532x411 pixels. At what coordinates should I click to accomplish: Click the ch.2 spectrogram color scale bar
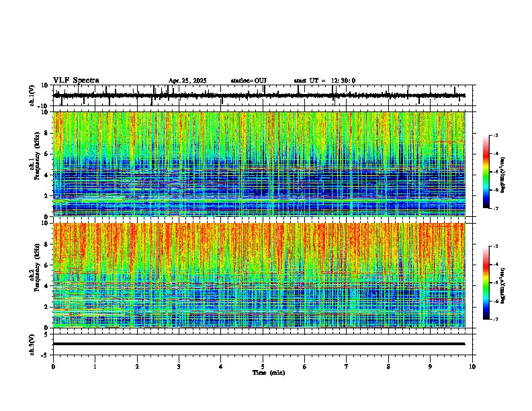pyautogui.click(x=486, y=283)
